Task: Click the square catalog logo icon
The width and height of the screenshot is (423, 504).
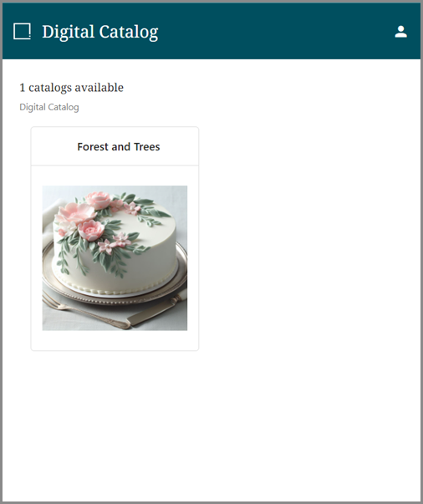Action: click(x=22, y=32)
